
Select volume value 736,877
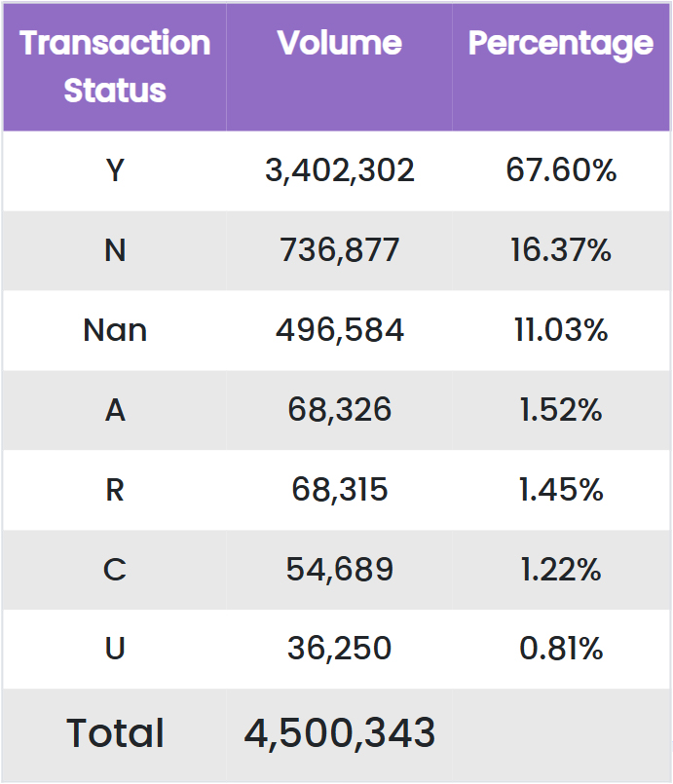[x=339, y=250]
